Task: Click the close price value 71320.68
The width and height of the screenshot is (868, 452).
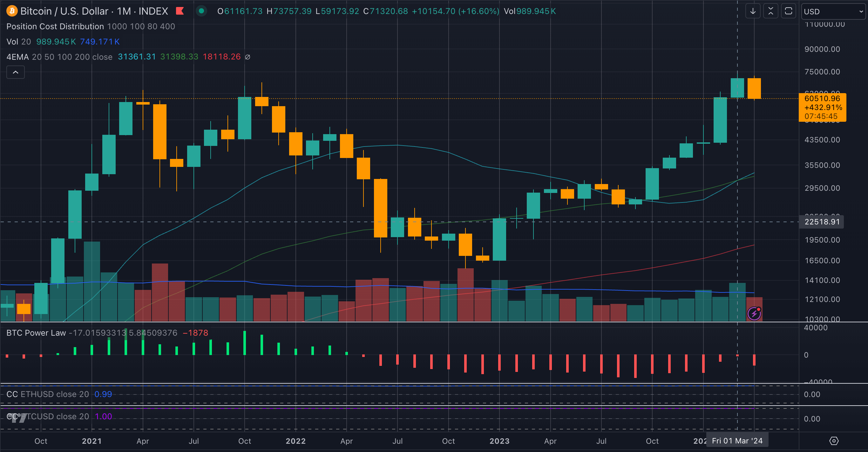Action: coord(389,11)
